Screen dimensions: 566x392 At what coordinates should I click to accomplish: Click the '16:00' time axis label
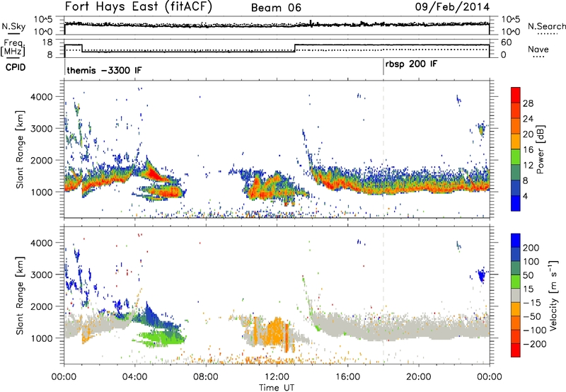click(x=347, y=377)
